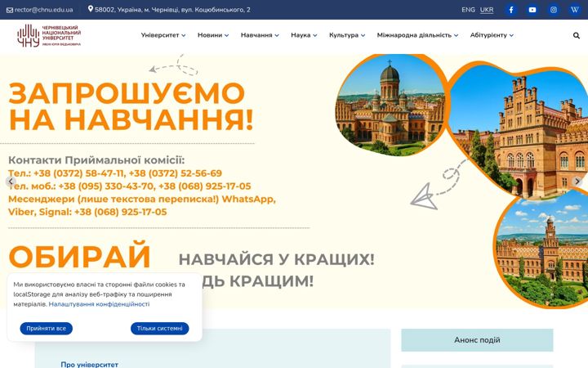Open the Навчання menu
The width and height of the screenshot is (588, 368).
pos(256,35)
